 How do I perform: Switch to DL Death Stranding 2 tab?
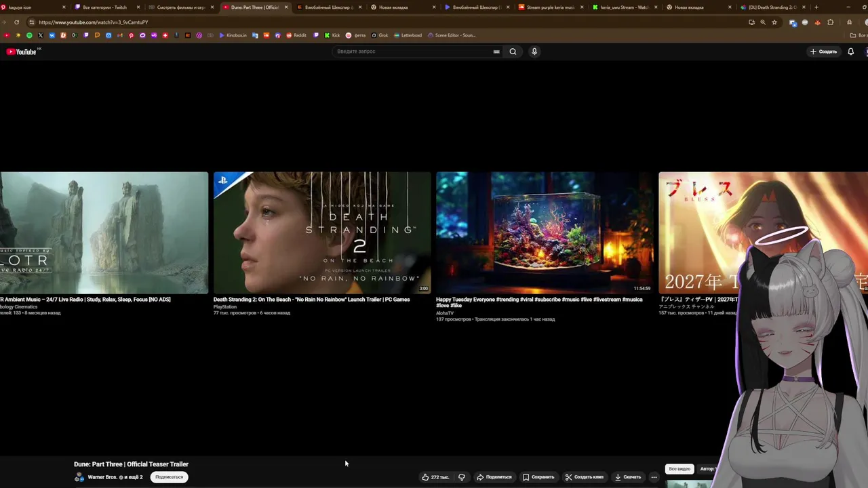tap(772, 7)
